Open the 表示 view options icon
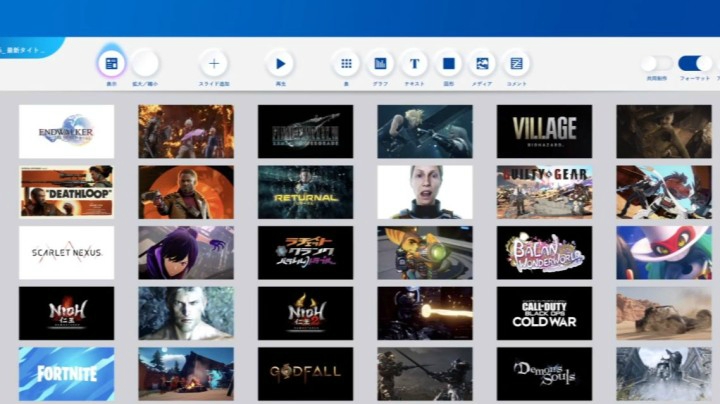 click(x=112, y=63)
